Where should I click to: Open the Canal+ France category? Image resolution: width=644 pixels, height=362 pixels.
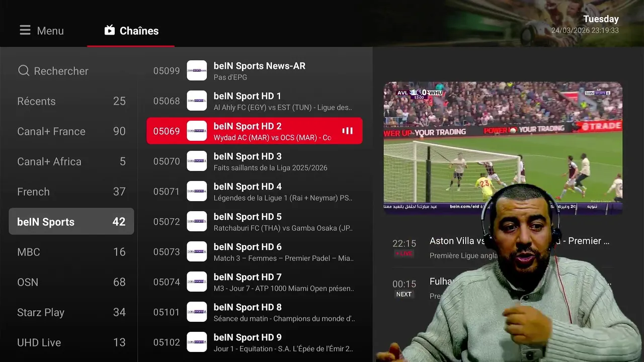71,131
